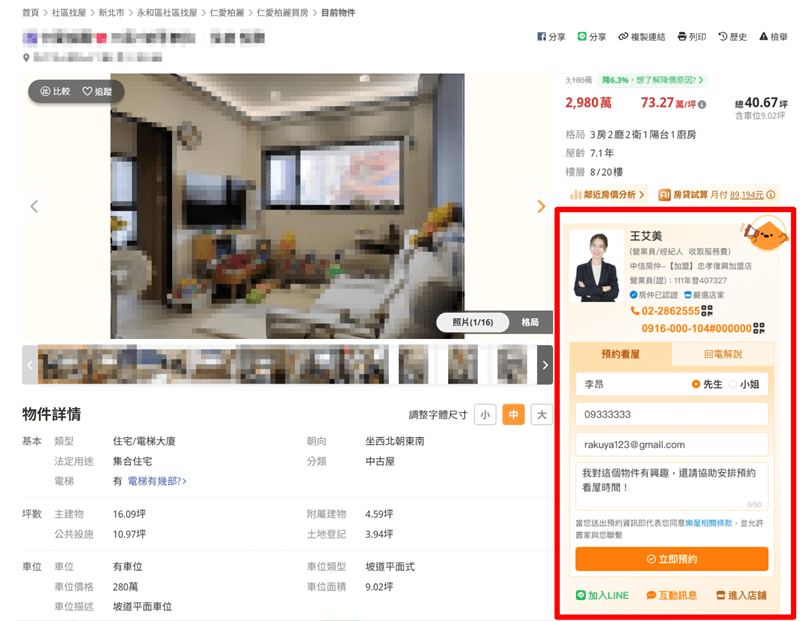The height and width of the screenshot is (621, 800).
Task: Enter agent store via 進入店鋪
Action: tap(741, 595)
